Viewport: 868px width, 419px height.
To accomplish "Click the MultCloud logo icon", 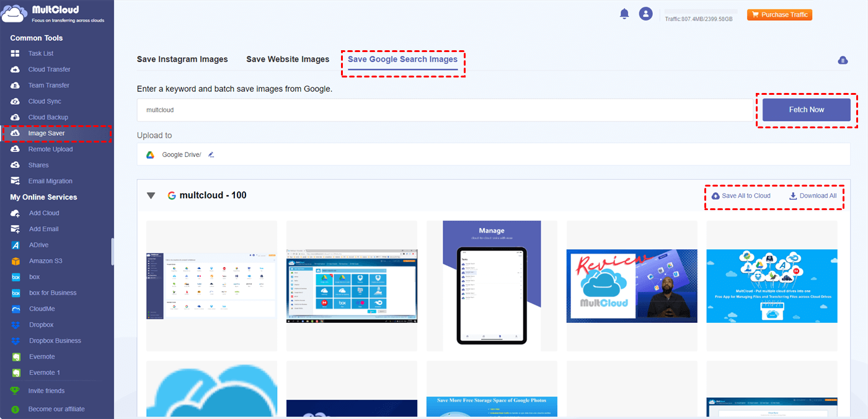I will [13, 15].
